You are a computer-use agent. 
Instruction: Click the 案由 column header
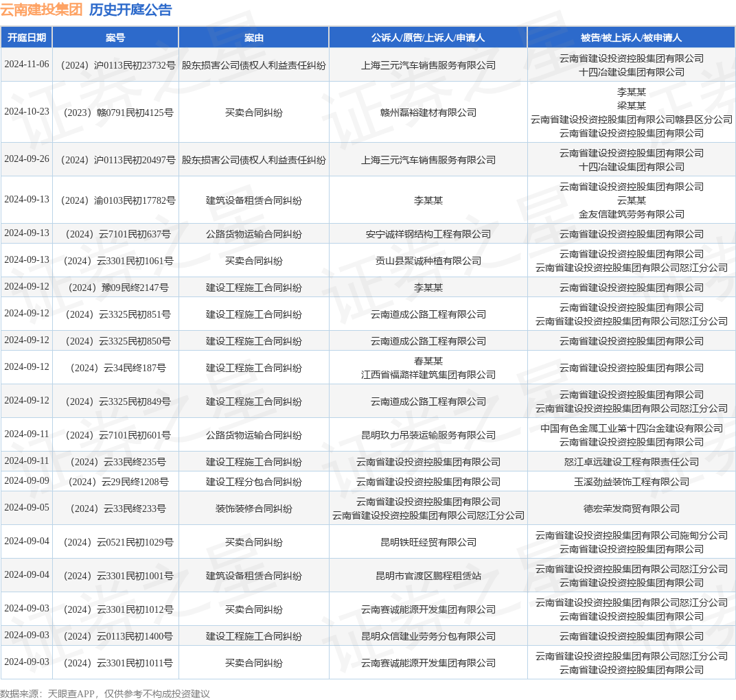click(254, 38)
